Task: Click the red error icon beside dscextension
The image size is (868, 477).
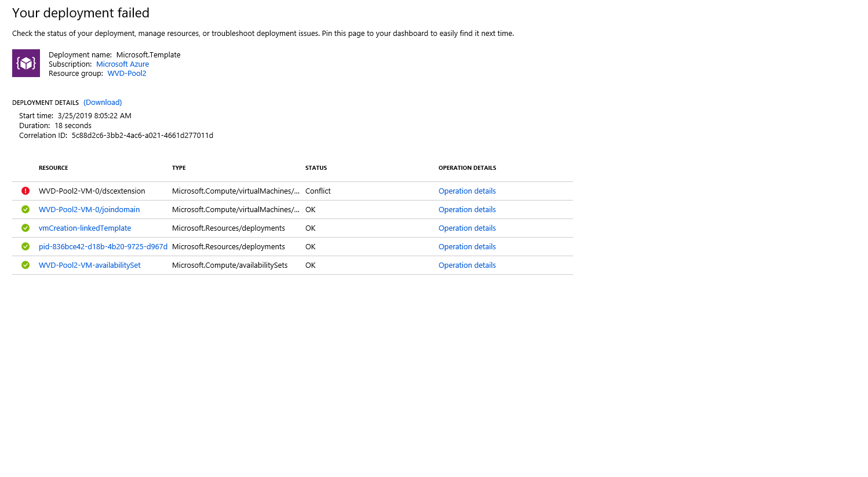Action: [x=25, y=191]
